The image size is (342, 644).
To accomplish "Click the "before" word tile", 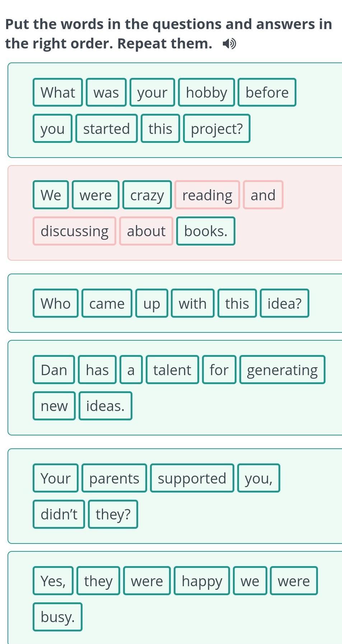I will pyautogui.click(x=267, y=93).
